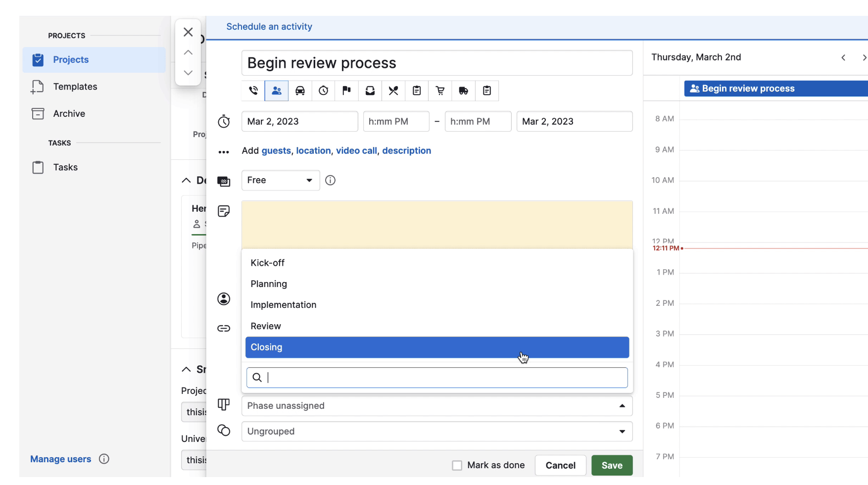Pick Kick-off in the phase list
Image resolution: width=868 pixels, height=485 pixels.
268,263
